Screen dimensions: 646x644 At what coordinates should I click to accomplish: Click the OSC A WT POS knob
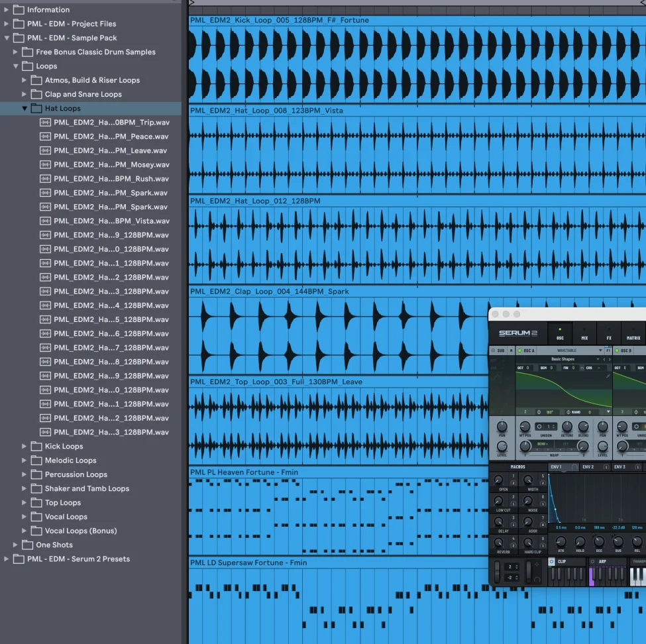tap(525, 427)
